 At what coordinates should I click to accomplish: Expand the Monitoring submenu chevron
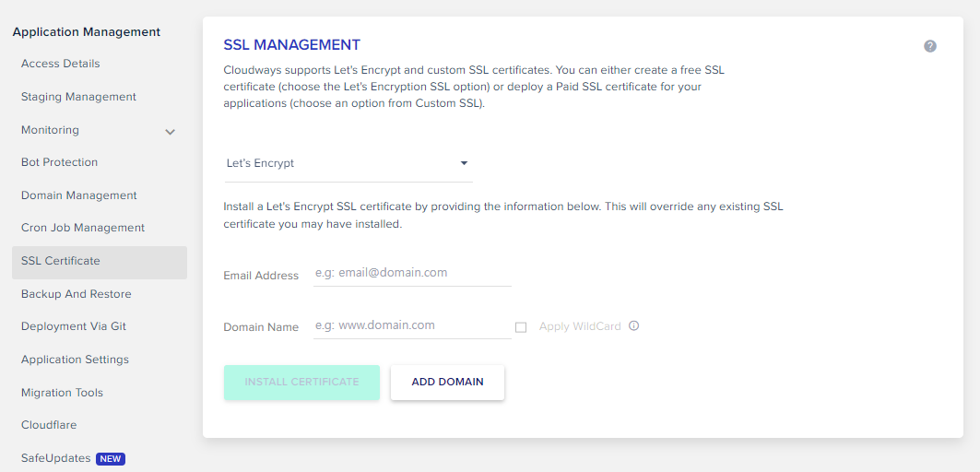tap(170, 132)
